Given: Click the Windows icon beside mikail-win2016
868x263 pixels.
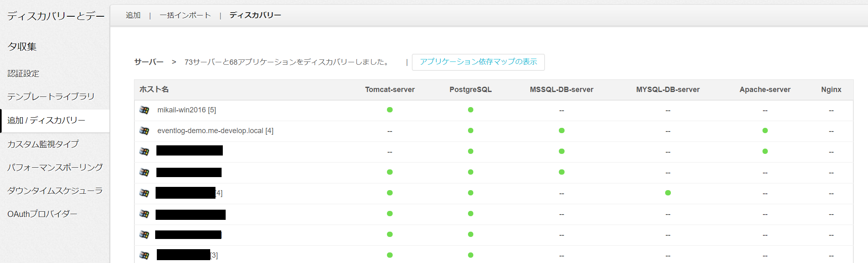Looking at the screenshot, I should (x=144, y=110).
